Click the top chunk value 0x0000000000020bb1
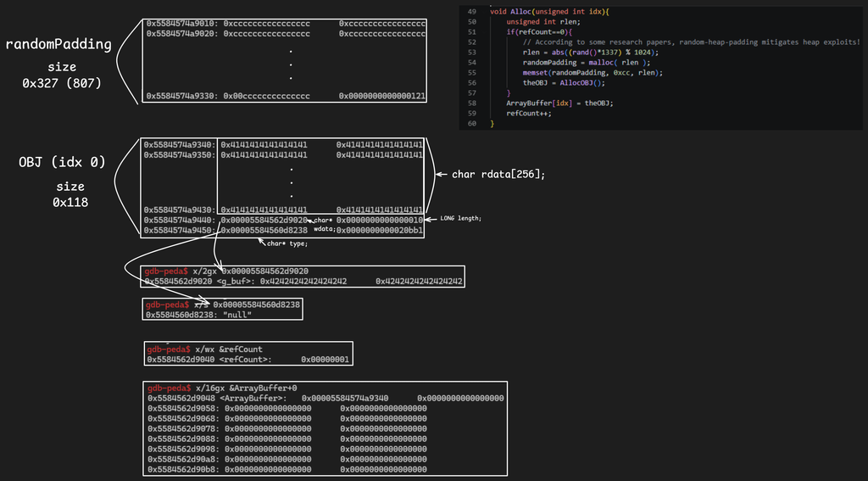868x481 pixels. [x=380, y=230]
